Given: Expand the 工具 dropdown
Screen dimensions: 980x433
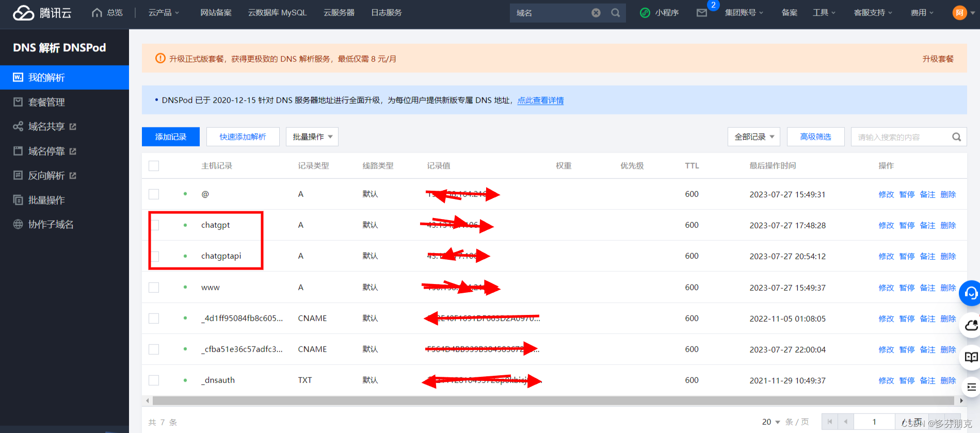Looking at the screenshot, I should (x=824, y=13).
